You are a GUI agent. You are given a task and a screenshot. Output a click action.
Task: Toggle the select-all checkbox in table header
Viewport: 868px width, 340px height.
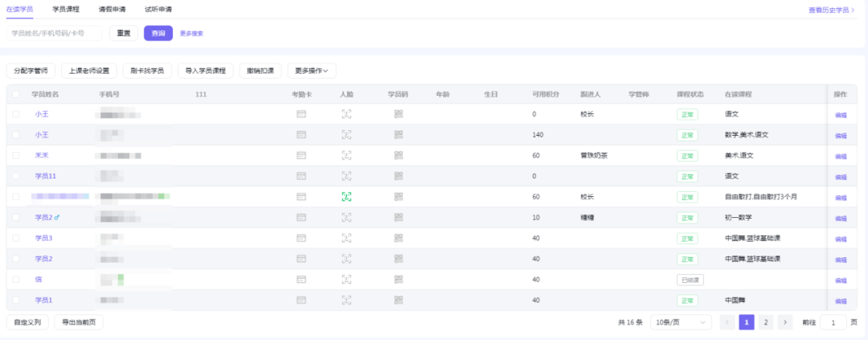pyautogui.click(x=15, y=94)
